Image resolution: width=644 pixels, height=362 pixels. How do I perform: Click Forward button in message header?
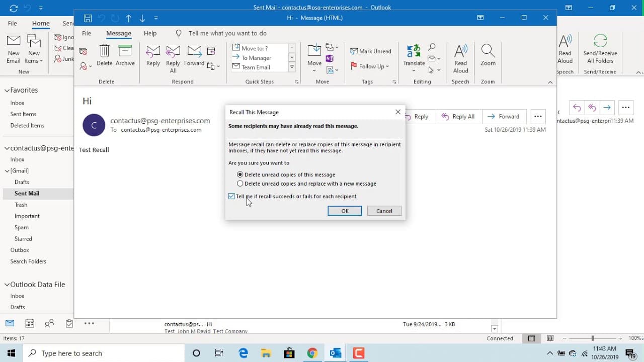pos(504,116)
